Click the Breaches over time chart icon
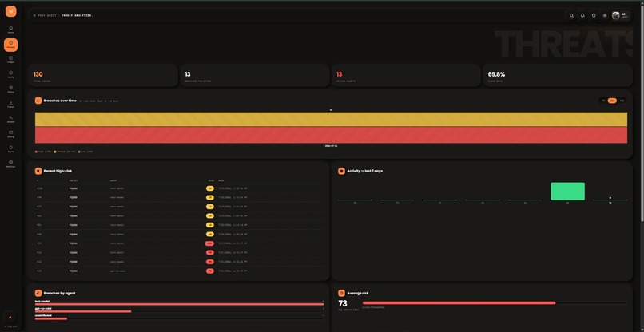Screen dimensions: 644x332 click(x=38, y=101)
